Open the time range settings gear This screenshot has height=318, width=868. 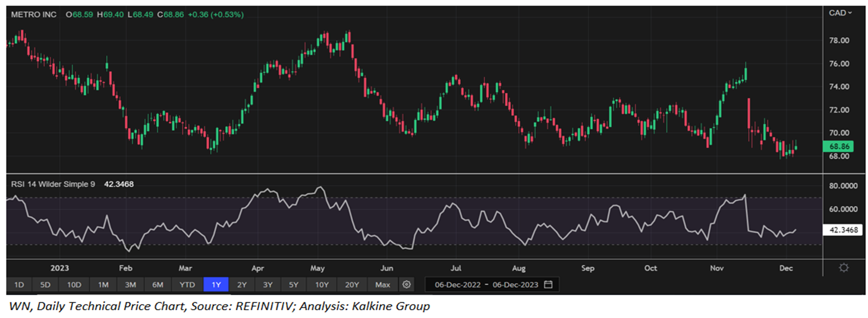coord(407,285)
